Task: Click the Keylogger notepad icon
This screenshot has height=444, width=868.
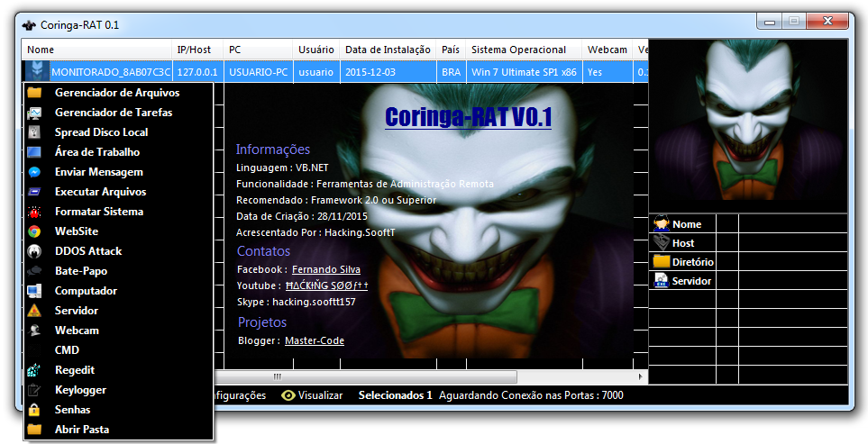Action: pyautogui.click(x=34, y=390)
